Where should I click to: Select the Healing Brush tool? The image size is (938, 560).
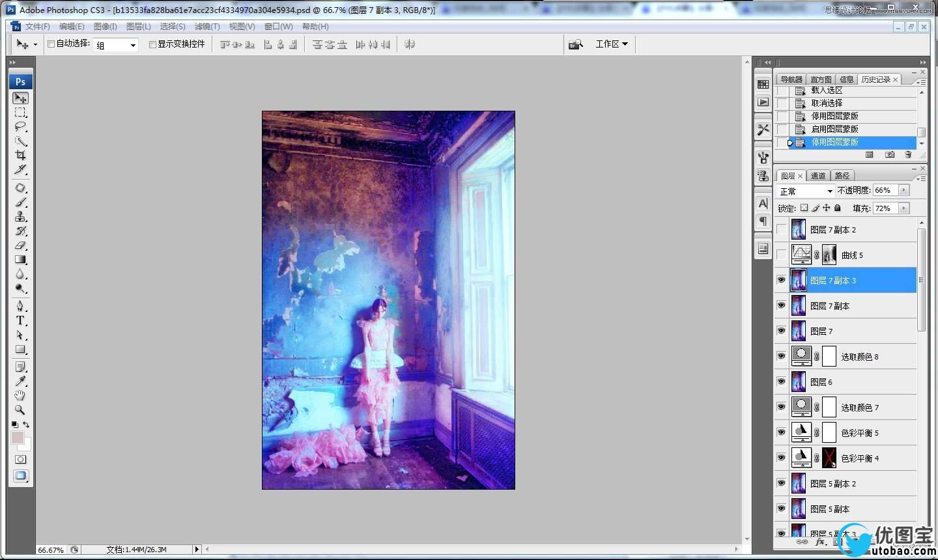click(21, 188)
